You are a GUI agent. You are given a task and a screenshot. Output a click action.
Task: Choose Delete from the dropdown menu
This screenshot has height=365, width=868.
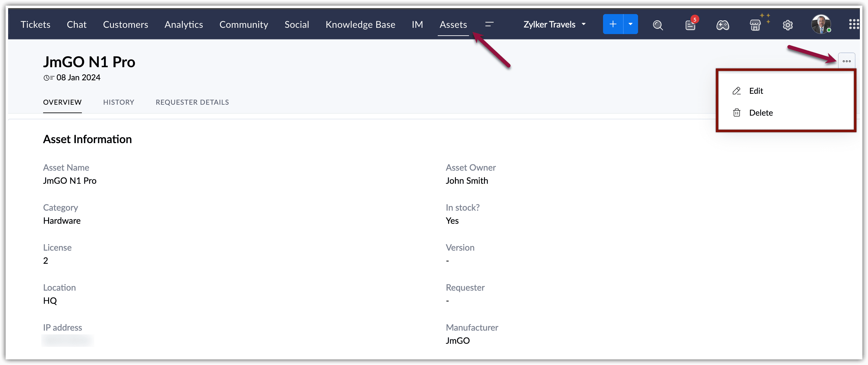[761, 112]
